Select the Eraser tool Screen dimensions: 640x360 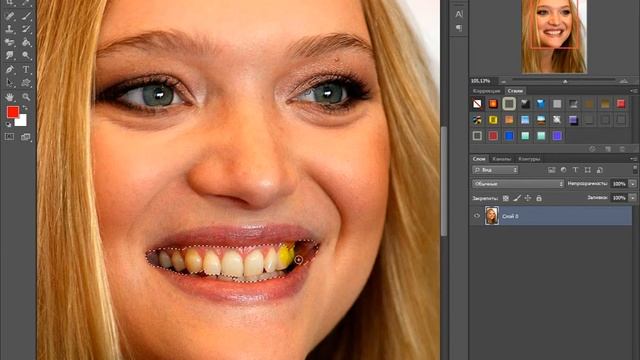tap(10, 42)
